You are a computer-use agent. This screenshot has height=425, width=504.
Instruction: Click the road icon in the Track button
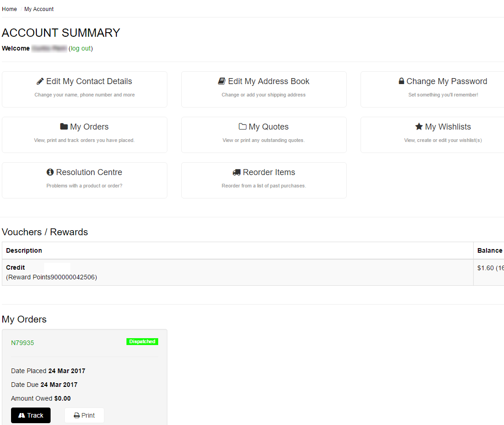(x=22, y=415)
